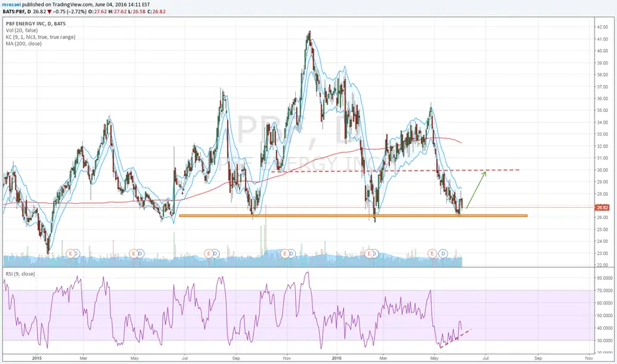
Task: Click the 23.00 price axis label
Action: tap(602, 253)
